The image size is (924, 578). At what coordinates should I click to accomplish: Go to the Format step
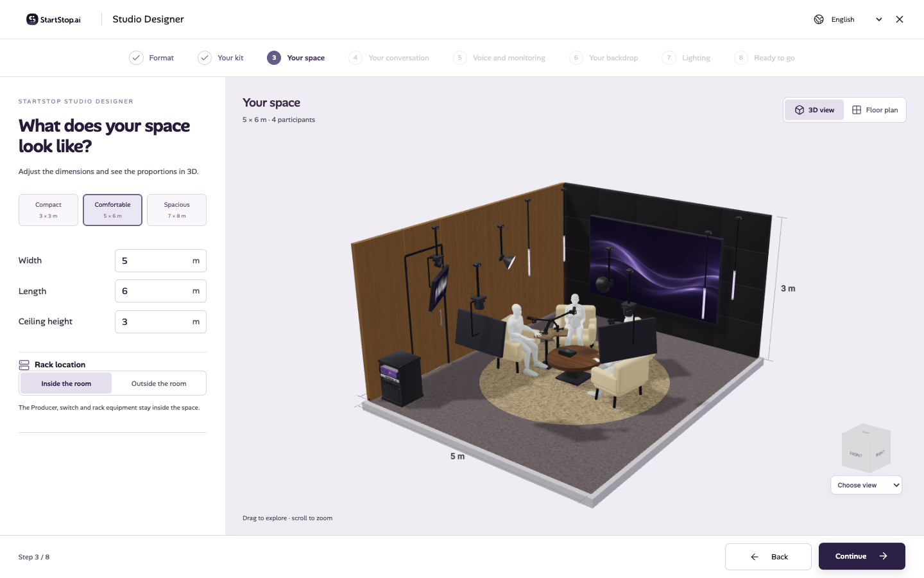(151, 58)
